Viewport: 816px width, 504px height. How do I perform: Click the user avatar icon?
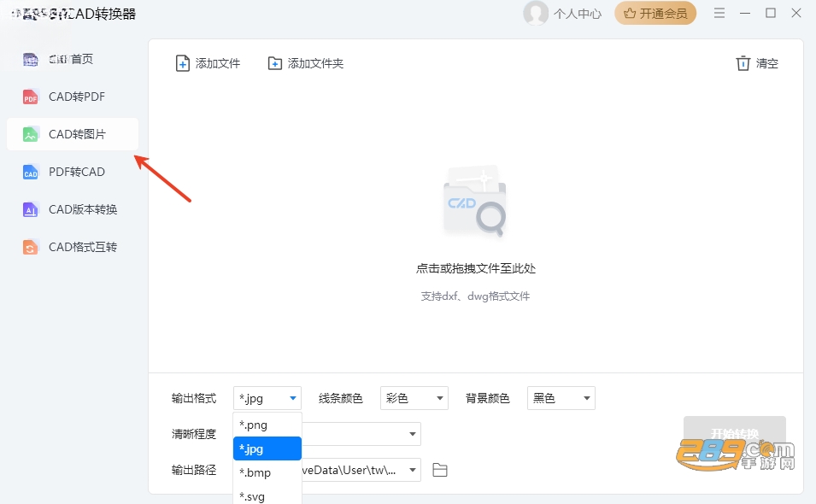536,13
